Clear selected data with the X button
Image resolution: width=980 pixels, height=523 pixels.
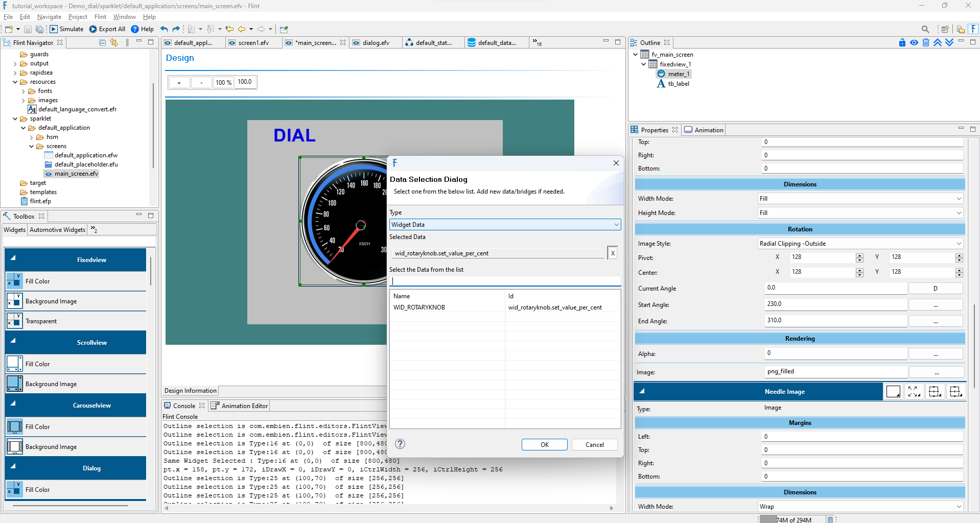pos(613,253)
